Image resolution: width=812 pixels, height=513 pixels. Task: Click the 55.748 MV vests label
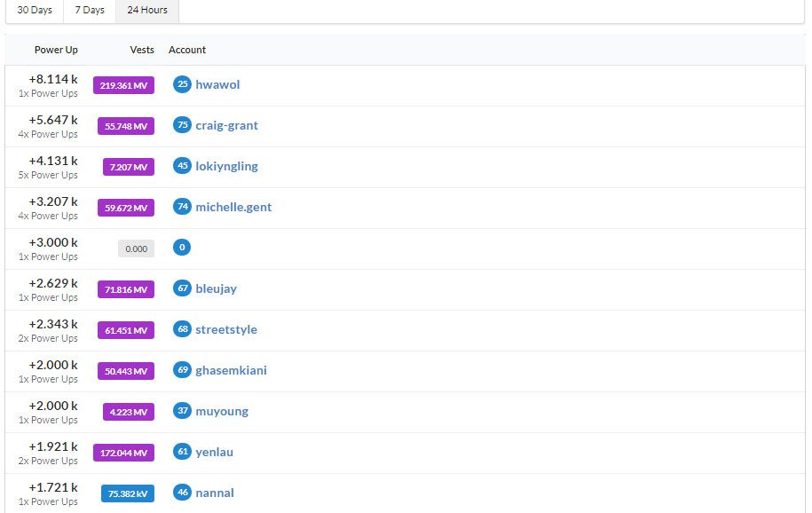click(x=126, y=126)
